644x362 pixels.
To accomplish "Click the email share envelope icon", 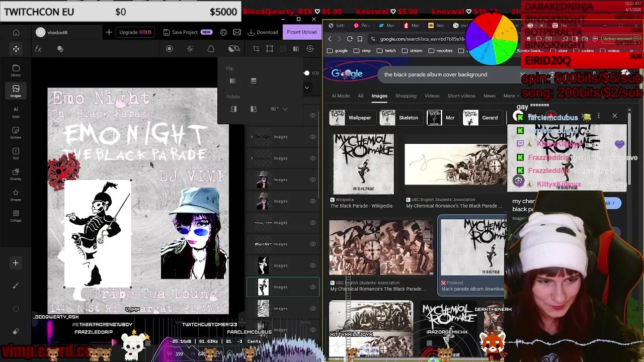I will pos(237,32).
